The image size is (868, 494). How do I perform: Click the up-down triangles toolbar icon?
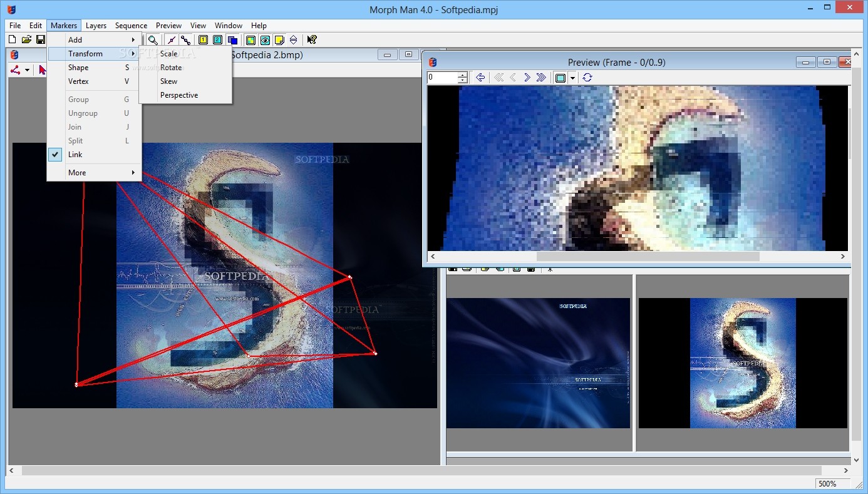click(293, 40)
